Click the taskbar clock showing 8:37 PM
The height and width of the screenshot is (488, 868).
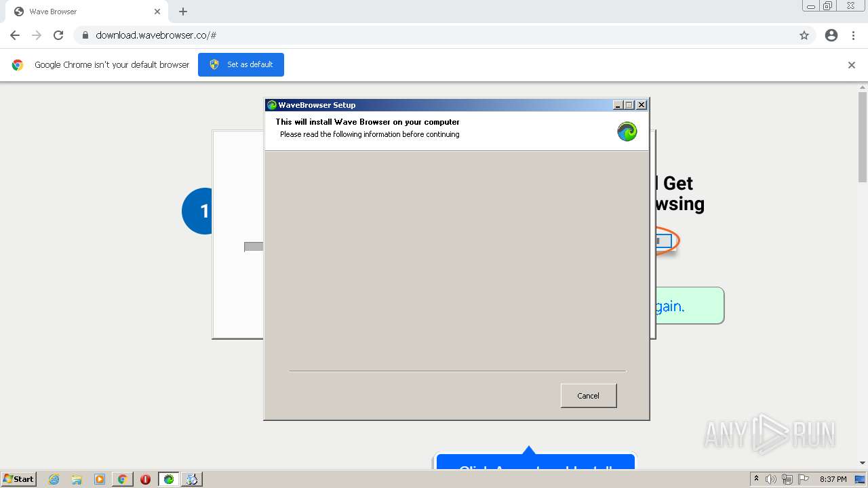833,479
